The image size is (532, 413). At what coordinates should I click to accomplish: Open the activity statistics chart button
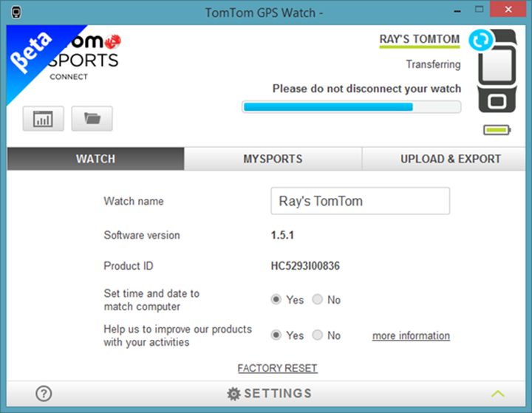point(43,119)
